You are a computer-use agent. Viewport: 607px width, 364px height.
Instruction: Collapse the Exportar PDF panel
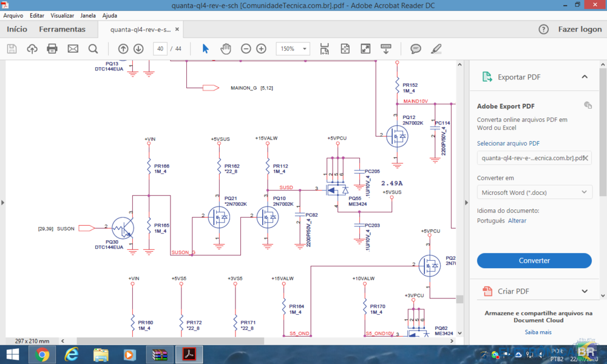pyautogui.click(x=585, y=77)
